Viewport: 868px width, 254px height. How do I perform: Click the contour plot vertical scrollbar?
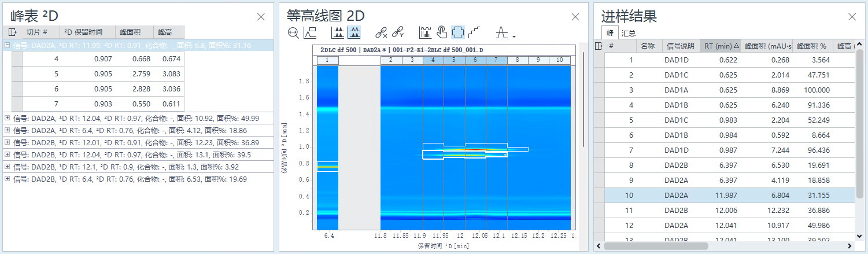pyautogui.click(x=583, y=98)
